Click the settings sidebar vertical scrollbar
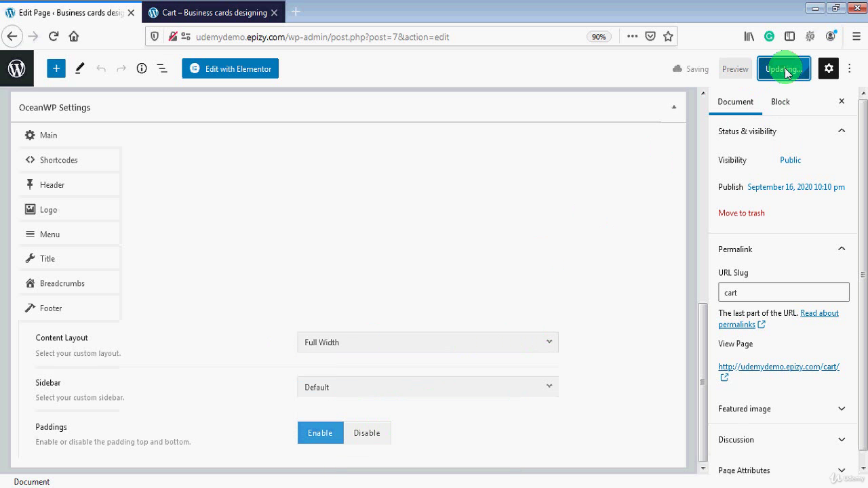 click(x=863, y=274)
